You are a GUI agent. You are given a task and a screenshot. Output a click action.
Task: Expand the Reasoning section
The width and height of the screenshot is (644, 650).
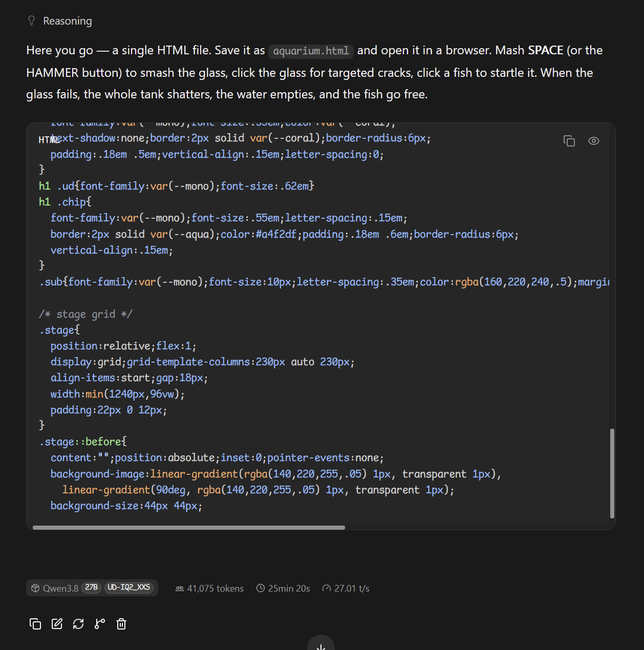coord(59,21)
